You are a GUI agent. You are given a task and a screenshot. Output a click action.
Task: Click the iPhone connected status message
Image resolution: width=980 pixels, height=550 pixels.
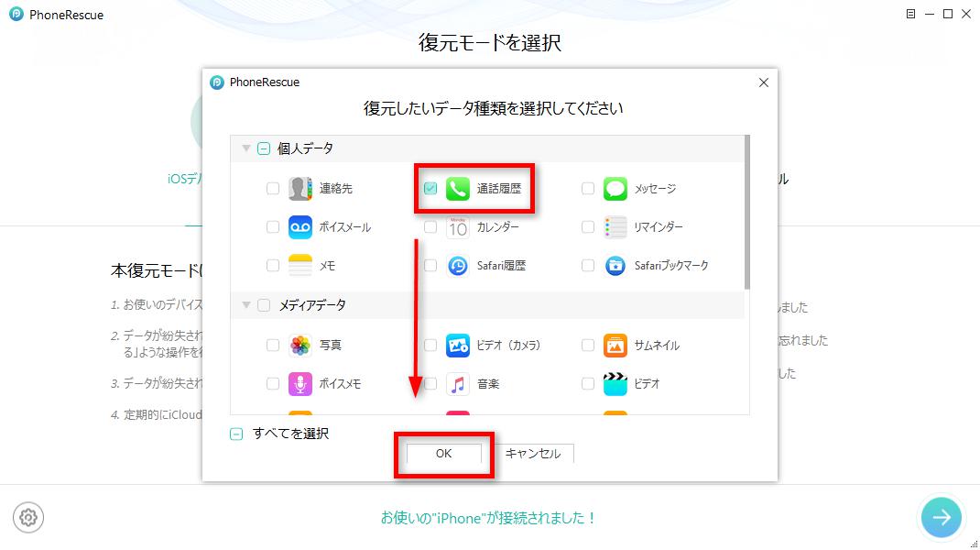489,518
